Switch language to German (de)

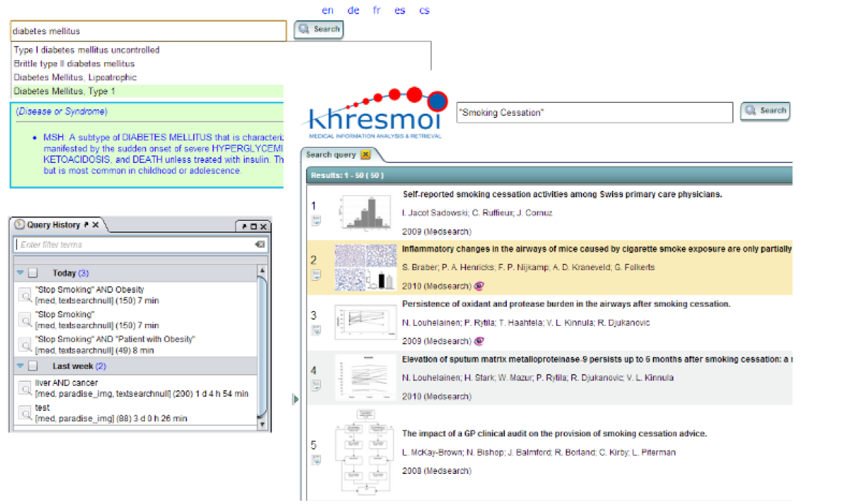(353, 11)
